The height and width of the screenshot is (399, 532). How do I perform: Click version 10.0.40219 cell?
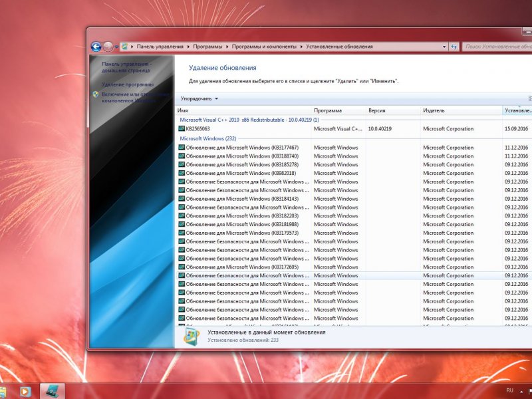coord(380,128)
